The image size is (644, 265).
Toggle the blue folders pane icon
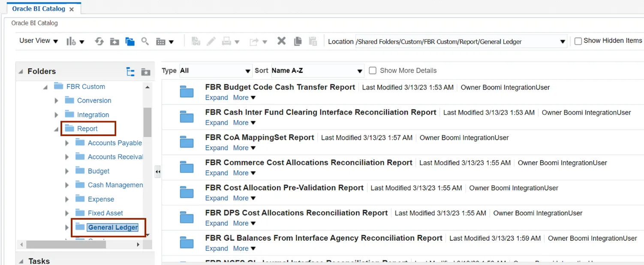[130, 42]
